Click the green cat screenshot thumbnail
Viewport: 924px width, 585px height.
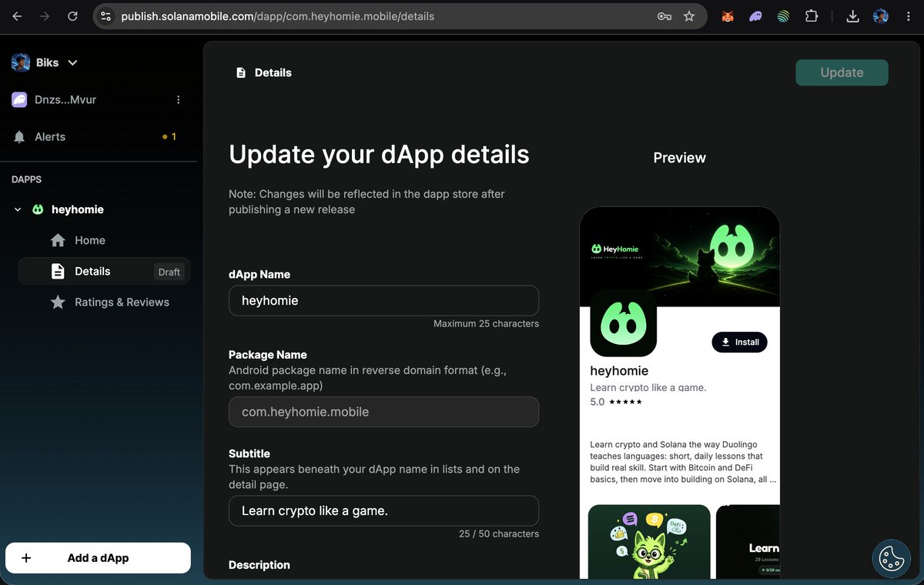[x=649, y=541]
